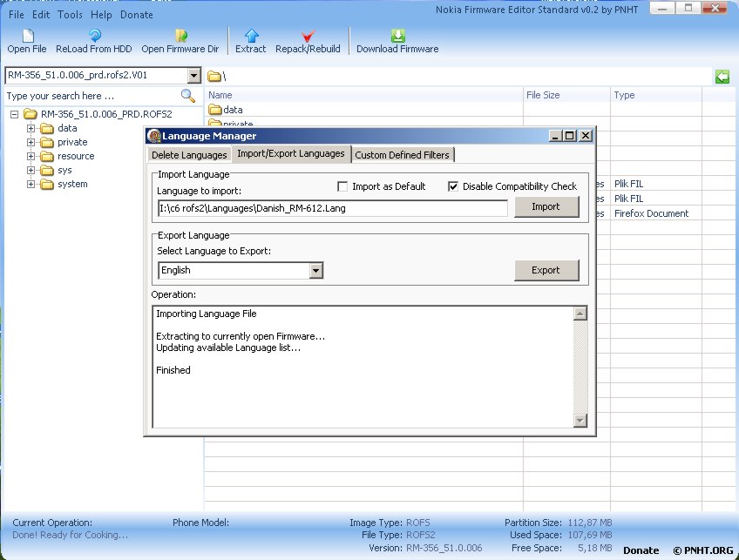The image size is (739, 560).
Task: Collapse the RM-356 root tree node
Action: pos(15,114)
